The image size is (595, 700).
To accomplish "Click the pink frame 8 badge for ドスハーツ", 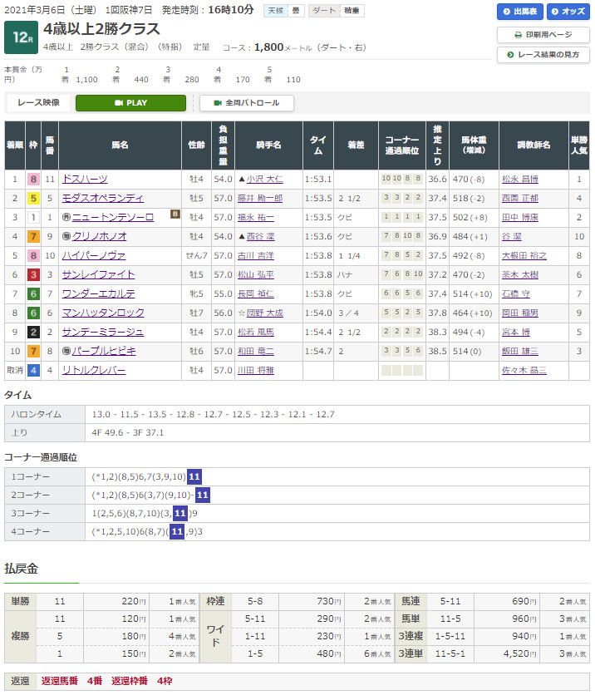I will [x=32, y=179].
